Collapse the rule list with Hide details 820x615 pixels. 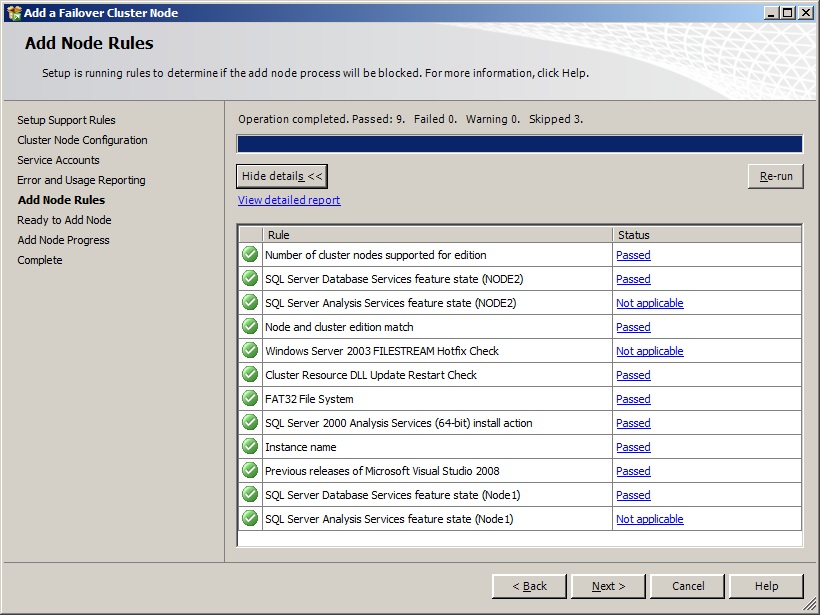coord(282,176)
